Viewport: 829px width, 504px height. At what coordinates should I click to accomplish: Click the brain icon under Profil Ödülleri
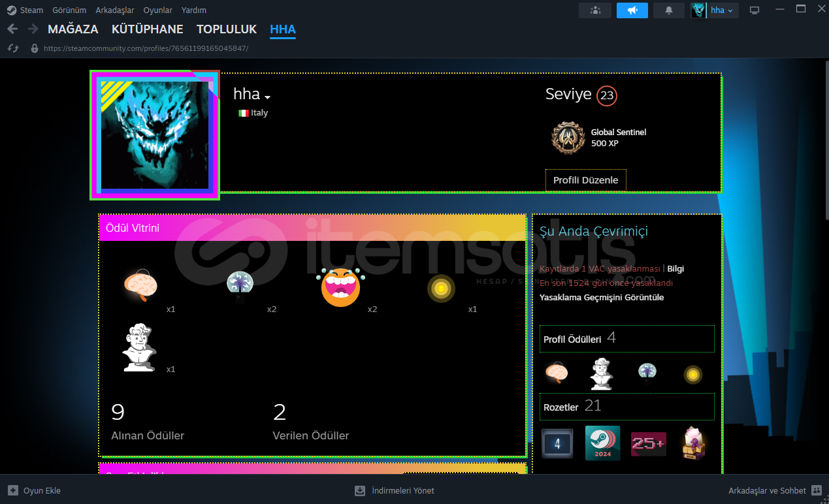tap(557, 373)
